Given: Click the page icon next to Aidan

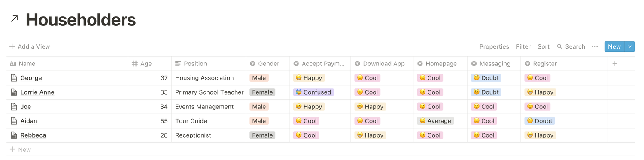Looking at the screenshot, I should click(14, 121).
